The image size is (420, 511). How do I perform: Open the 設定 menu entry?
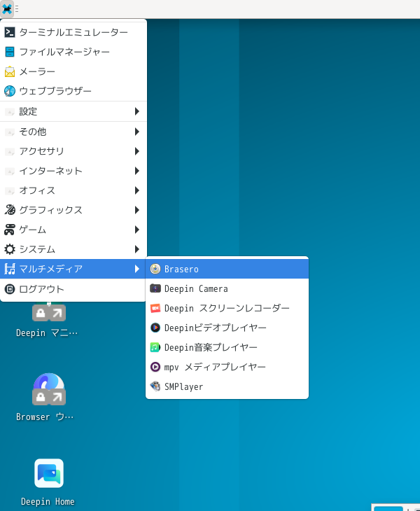coord(73,111)
